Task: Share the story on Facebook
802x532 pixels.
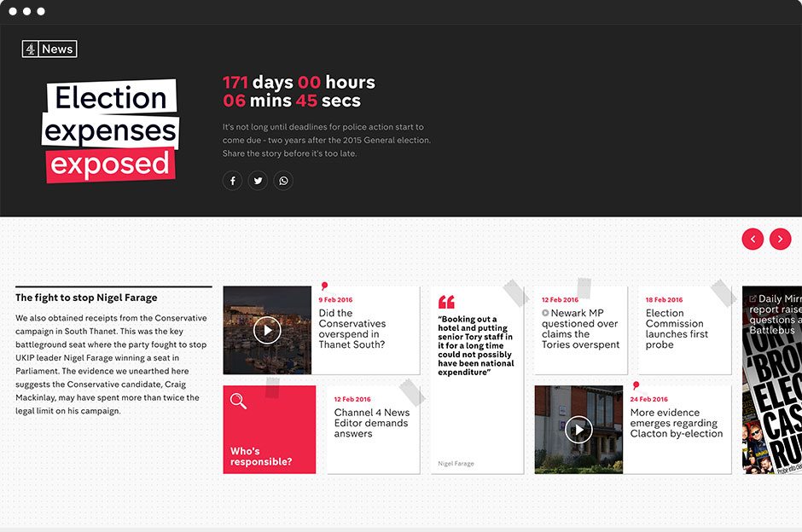Action: (232, 181)
